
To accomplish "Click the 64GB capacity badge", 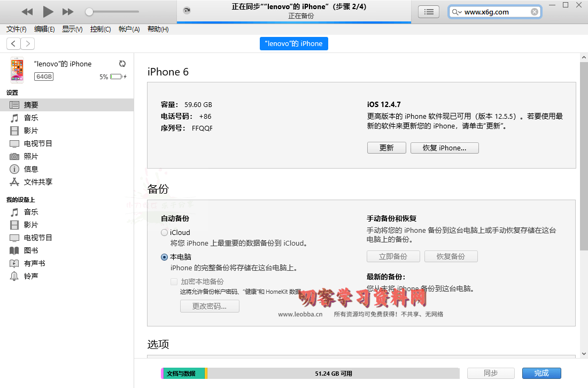I will coord(44,77).
